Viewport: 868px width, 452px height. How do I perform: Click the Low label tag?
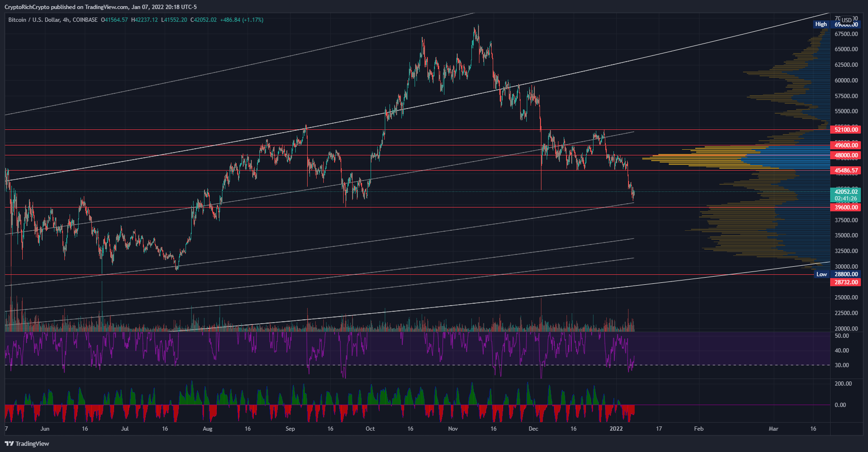coord(822,274)
